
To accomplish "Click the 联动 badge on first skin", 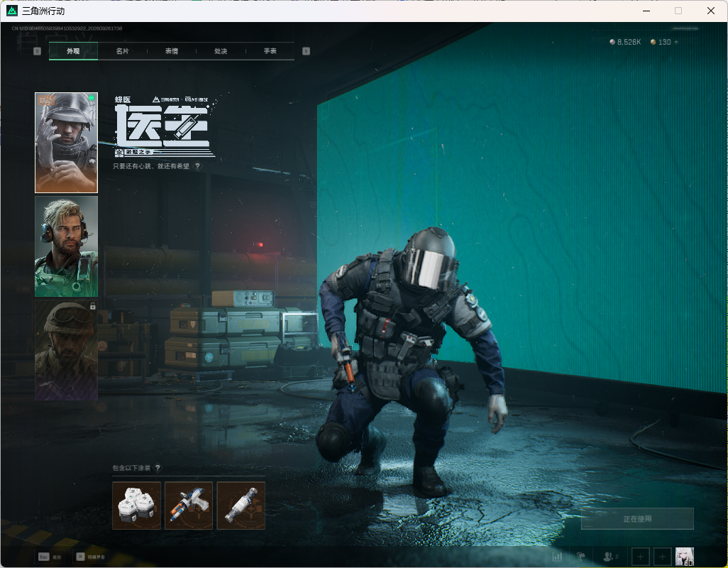I will point(46,100).
